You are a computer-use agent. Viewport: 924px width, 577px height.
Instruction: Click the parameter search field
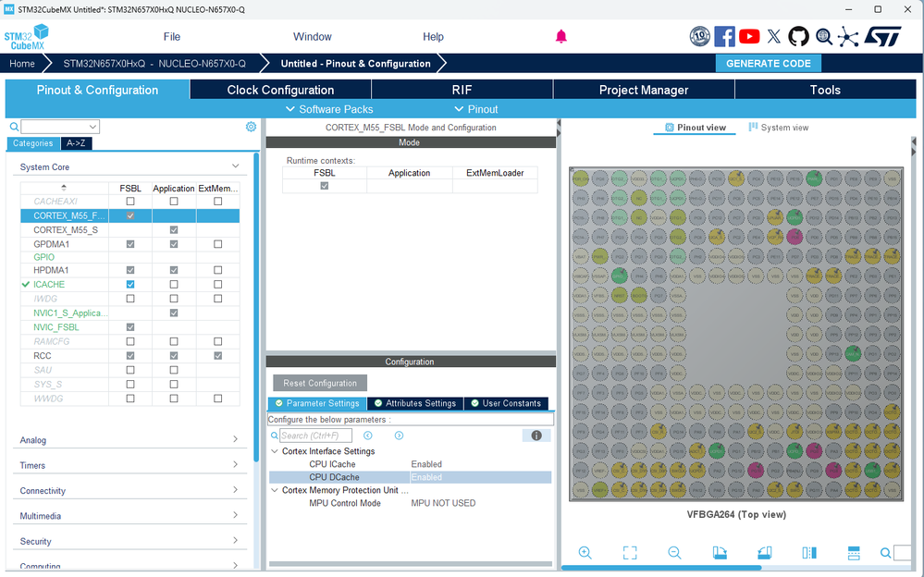(x=315, y=436)
